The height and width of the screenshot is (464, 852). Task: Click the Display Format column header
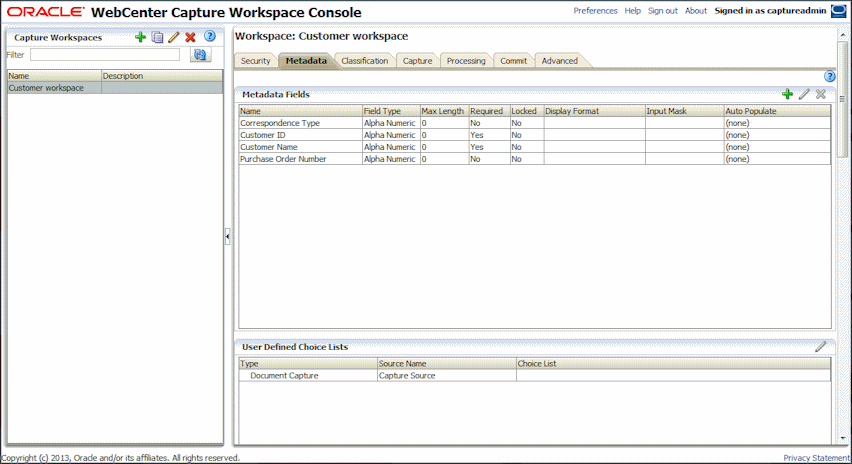tap(594, 111)
